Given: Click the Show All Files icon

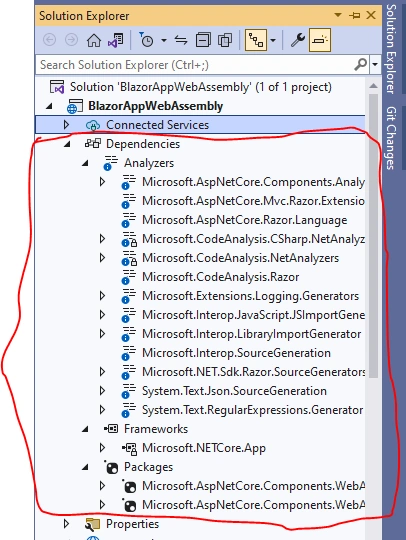Looking at the screenshot, I should (225, 40).
